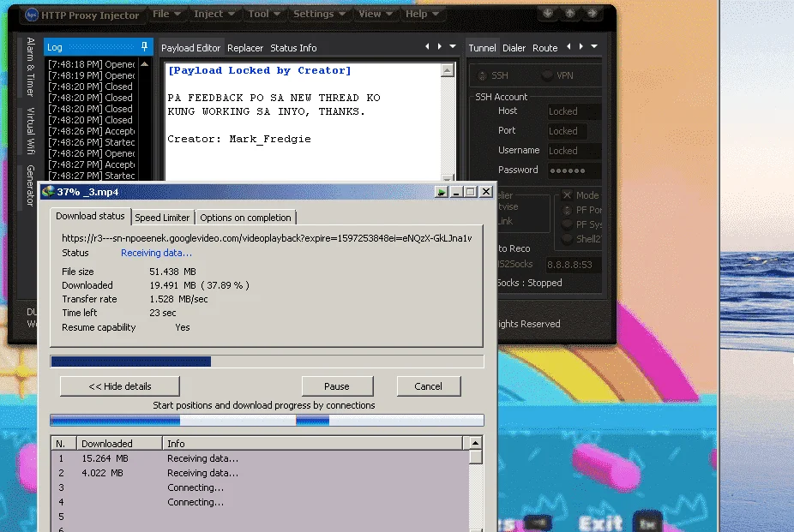Viewport: 794px width, 532px height.
Task: Select the Payload Editor tab
Action: (191, 48)
